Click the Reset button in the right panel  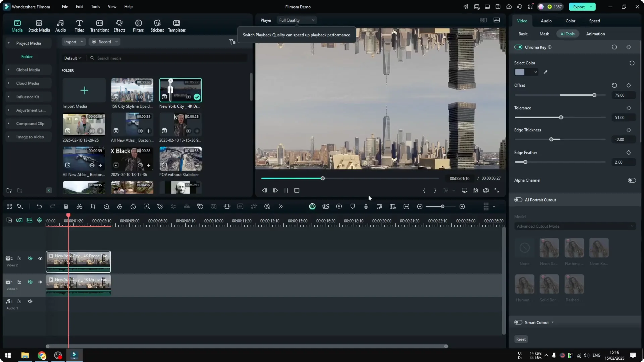point(521,339)
